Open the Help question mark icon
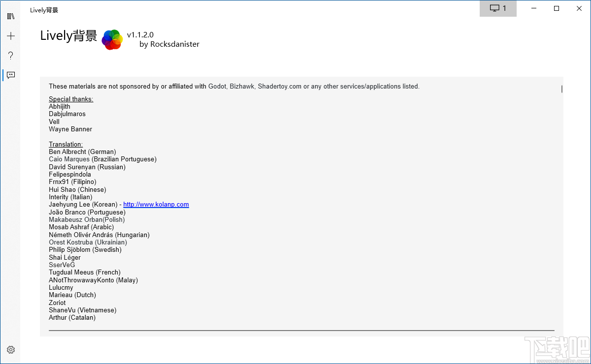This screenshot has width=591, height=364. (11, 56)
